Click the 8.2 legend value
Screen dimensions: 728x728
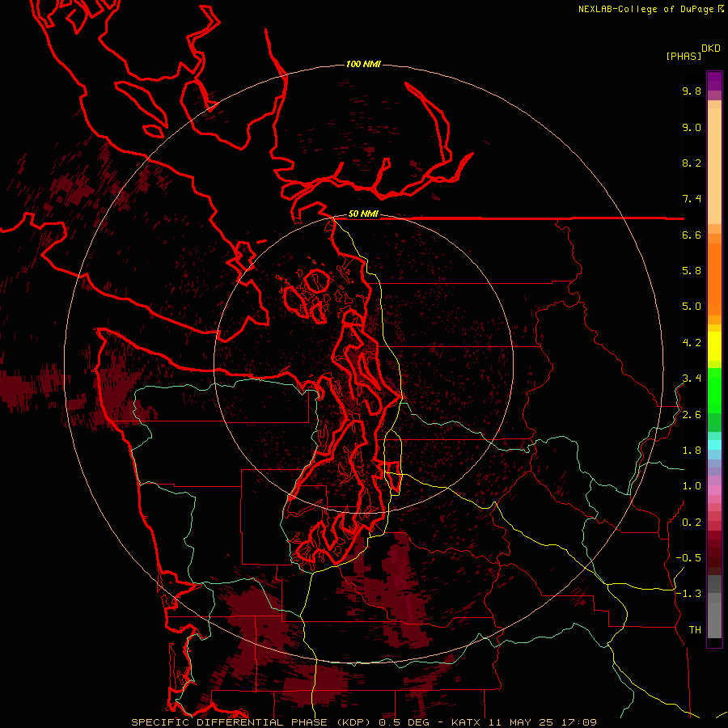coord(692,163)
